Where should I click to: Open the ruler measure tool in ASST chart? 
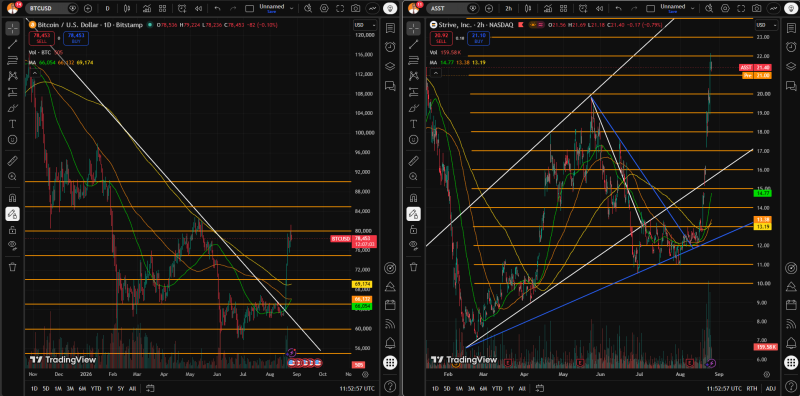(x=412, y=162)
